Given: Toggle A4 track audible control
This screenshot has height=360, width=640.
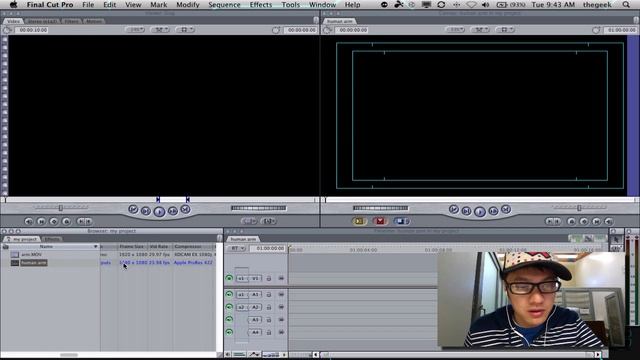Looking at the screenshot, I should pyautogui.click(x=229, y=332).
